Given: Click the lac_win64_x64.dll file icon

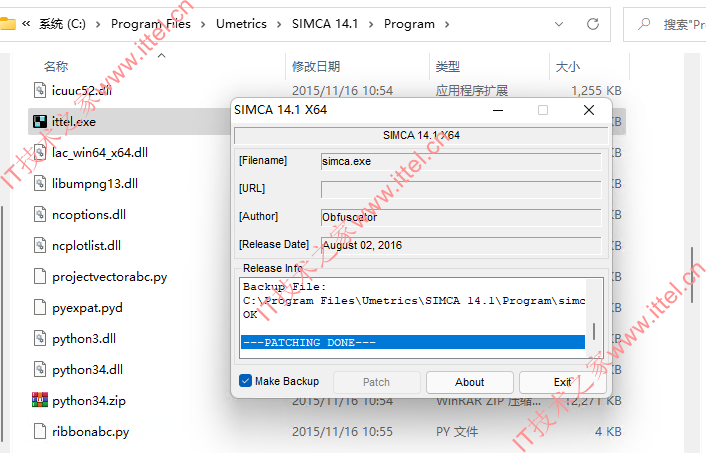Looking at the screenshot, I should (40, 152).
